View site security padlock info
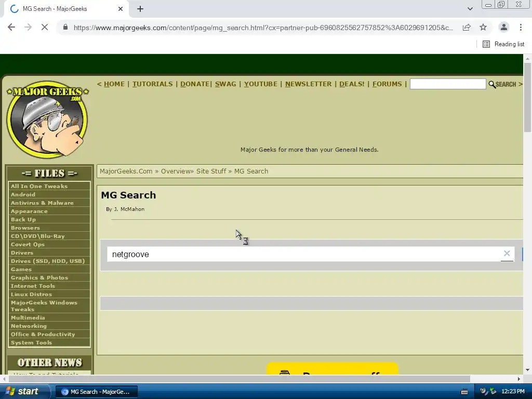Image resolution: width=532 pixels, height=399 pixels. tap(65, 28)
